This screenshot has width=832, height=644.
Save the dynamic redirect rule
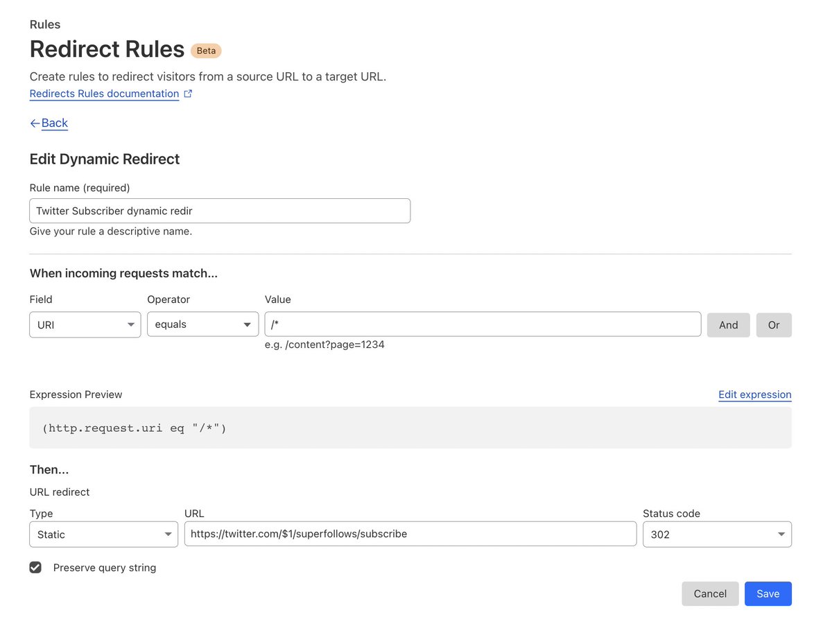(768, 593)
